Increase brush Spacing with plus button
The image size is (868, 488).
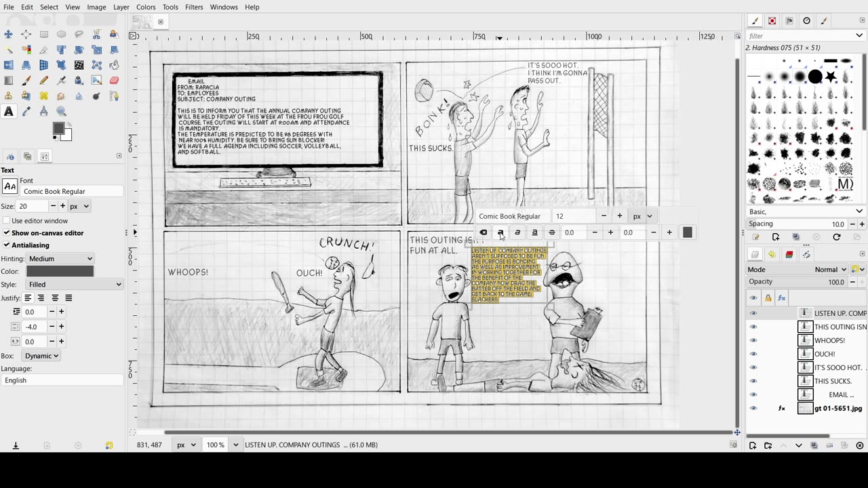click(x=862, y=224)
